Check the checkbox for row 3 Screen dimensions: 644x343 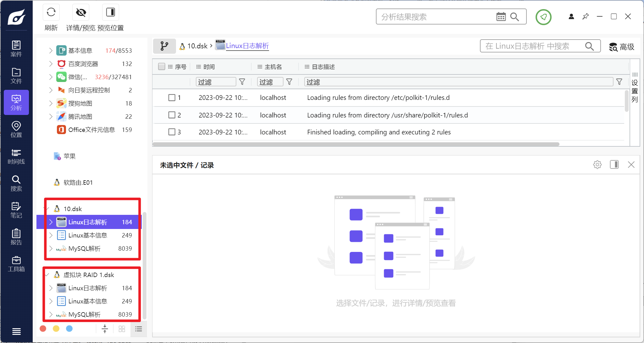tap(172, 132)
